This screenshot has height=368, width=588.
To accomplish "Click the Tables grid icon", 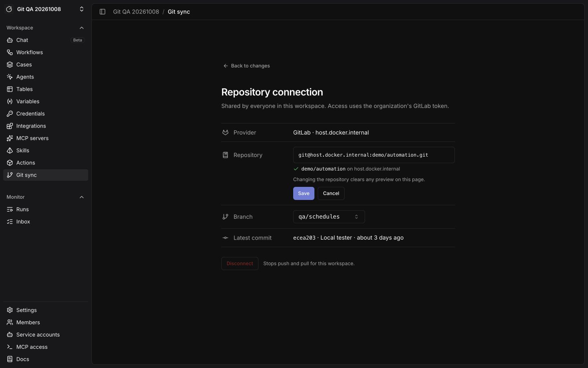I will point(10,89).
